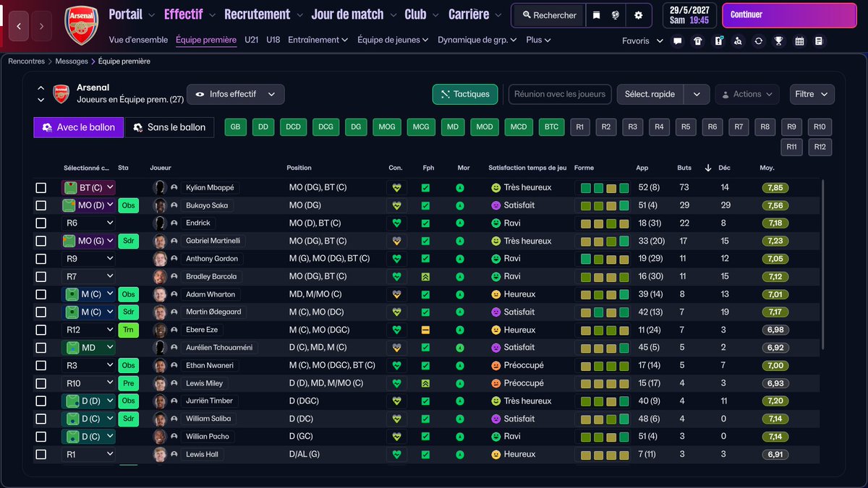Click the shirt squad shortcut icon
Image resolution: width=868 pixels, height=488 pixels.
pos(698,41)
